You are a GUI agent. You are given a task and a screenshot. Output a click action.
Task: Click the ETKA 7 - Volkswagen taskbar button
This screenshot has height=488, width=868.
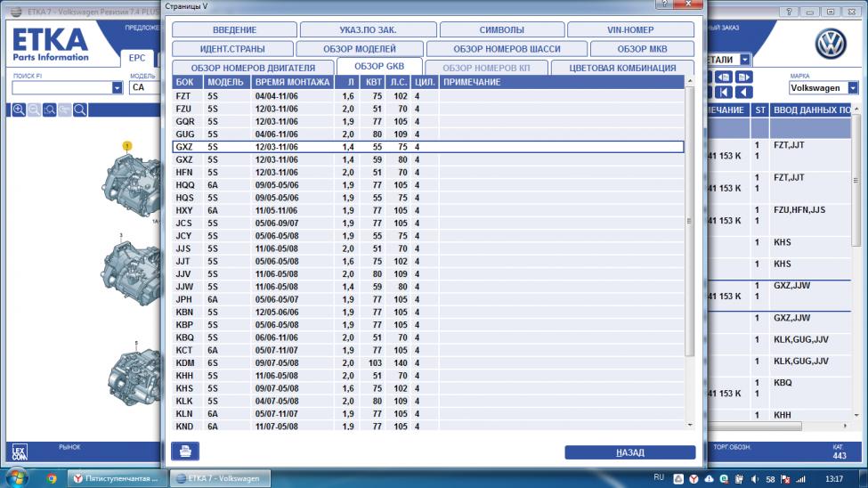tap(220, 478)
